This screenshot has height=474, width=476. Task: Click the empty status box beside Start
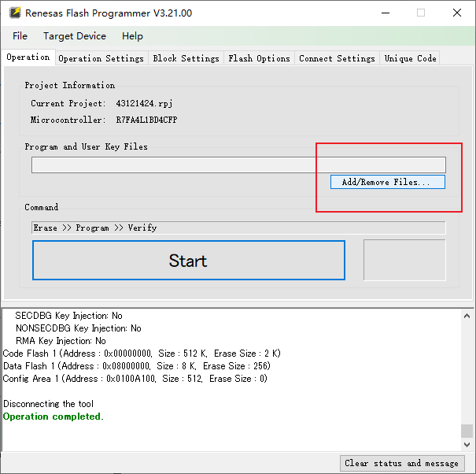click(404, 260)
